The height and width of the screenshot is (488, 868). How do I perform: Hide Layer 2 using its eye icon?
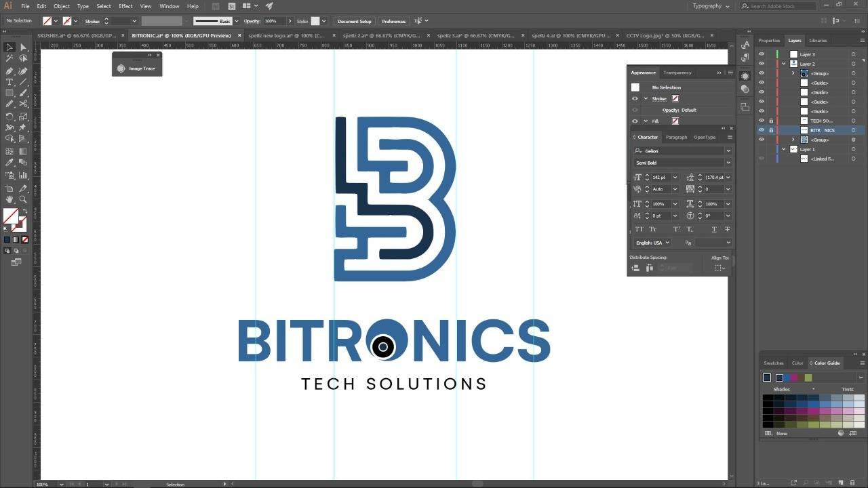761,64
